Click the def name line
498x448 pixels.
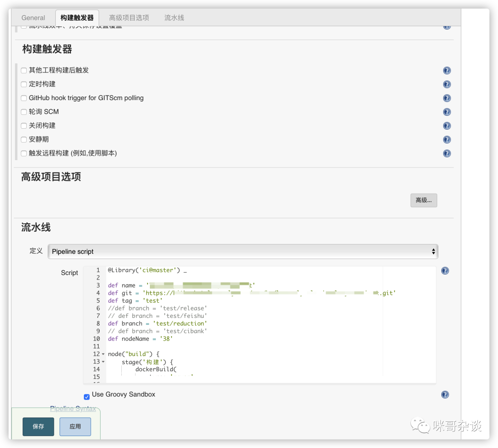181,285
